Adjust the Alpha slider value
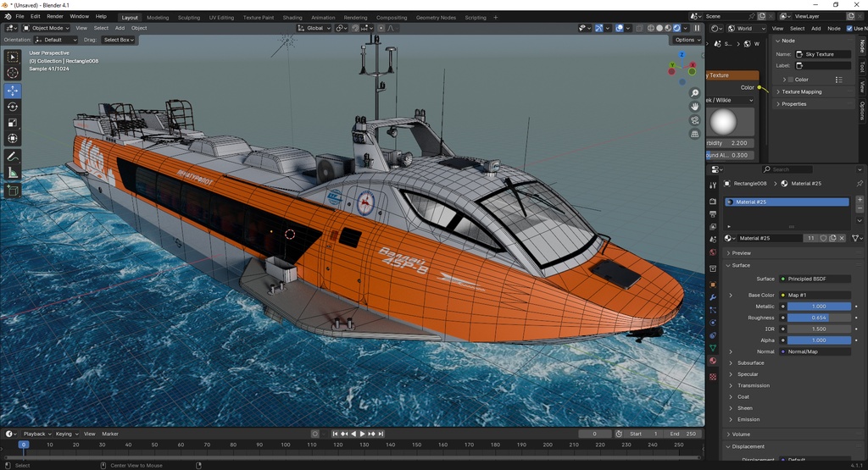The image size is (868, 470). [819, 340]
